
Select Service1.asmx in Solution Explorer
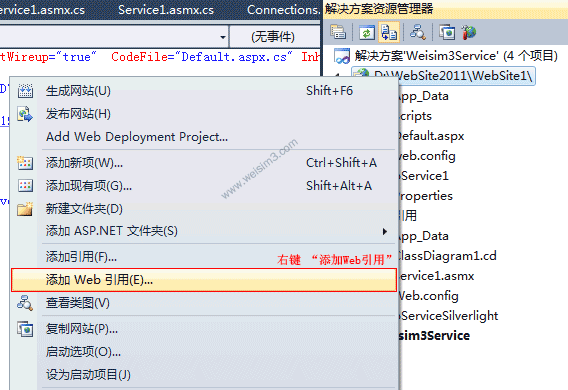pyautogui.click(x=436, y=276)
